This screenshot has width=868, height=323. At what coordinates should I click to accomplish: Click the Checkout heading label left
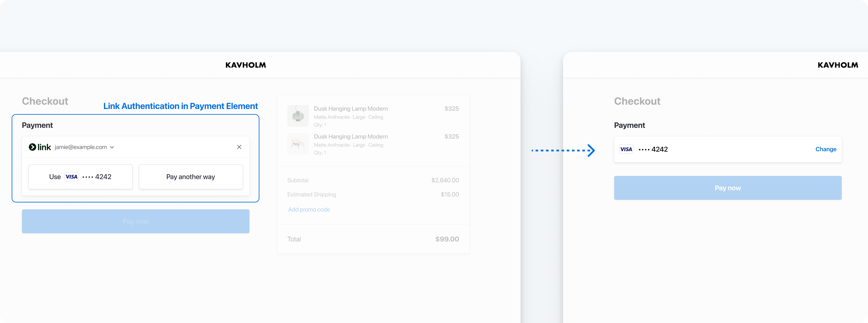tap(44, 101)
